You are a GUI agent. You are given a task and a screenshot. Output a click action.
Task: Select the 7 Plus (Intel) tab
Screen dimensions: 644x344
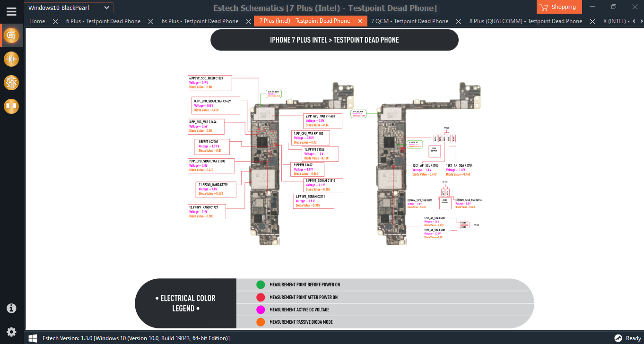tap(305, 21)
